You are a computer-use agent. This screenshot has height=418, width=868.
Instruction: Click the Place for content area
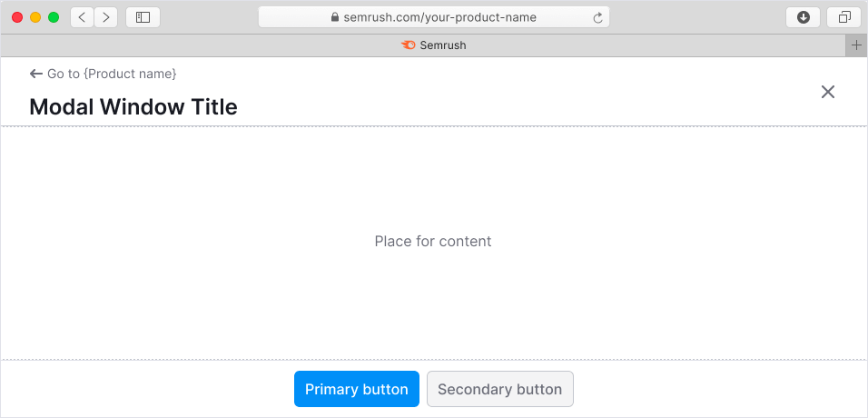433,242
